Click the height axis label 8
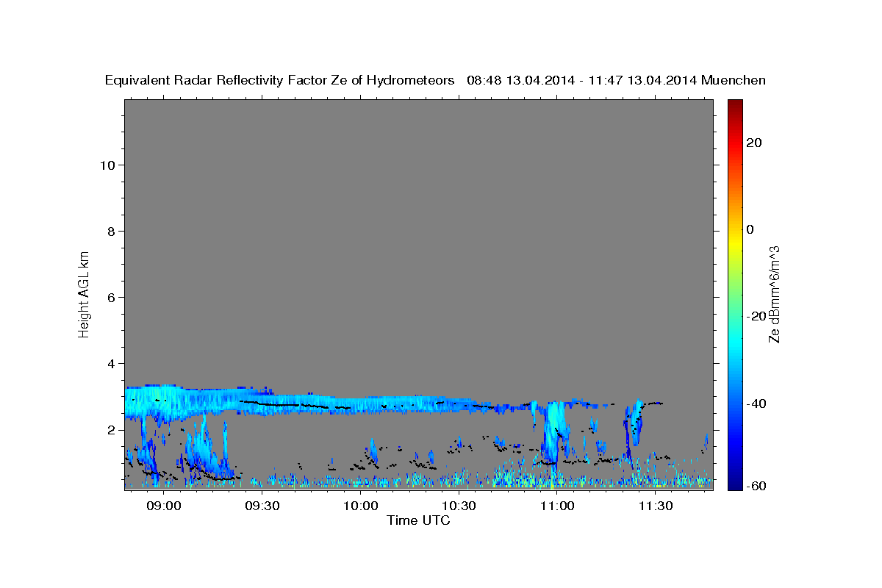 112,231
